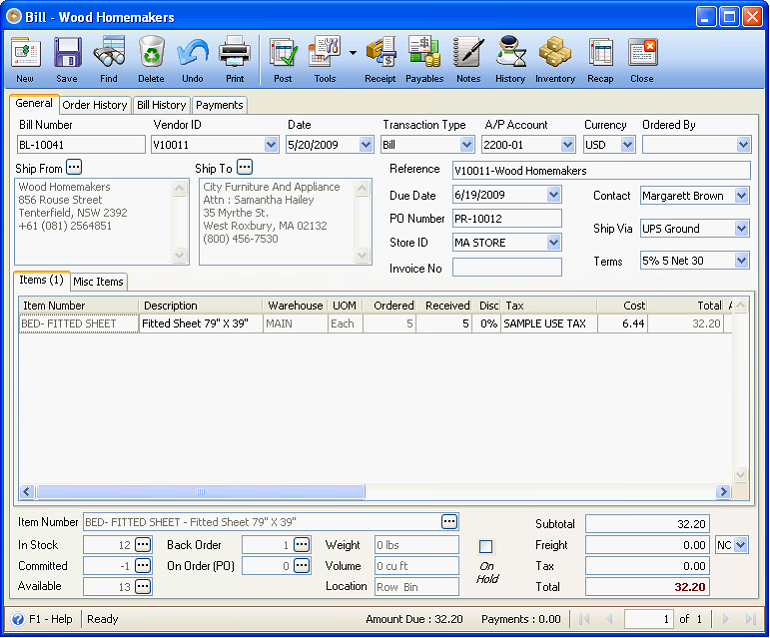Open the Contact dropdown

(742, 195)
